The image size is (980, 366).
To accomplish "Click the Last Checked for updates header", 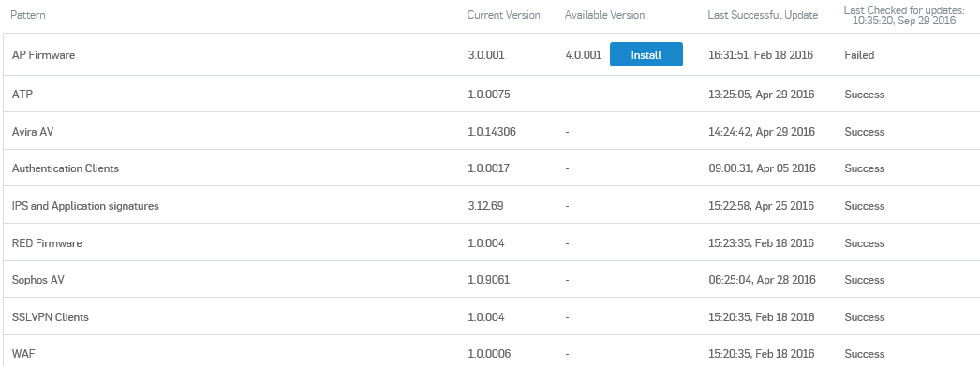I will coord(904,15).
